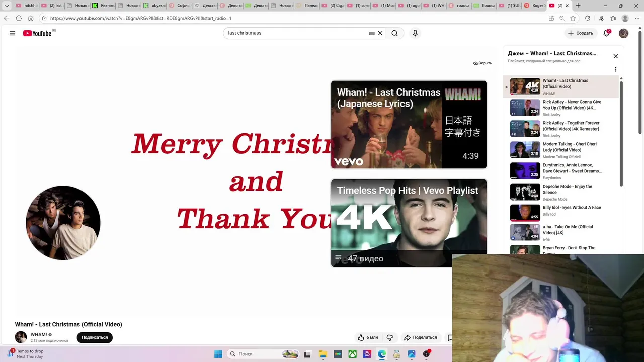
Task: Click the Поделиться share button
Action: click(421, 337)
